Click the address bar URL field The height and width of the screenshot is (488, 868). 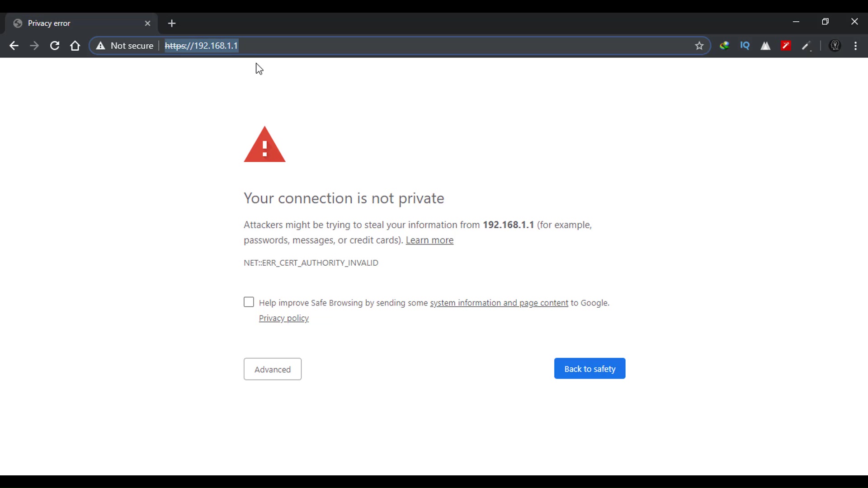click(407, 46)
